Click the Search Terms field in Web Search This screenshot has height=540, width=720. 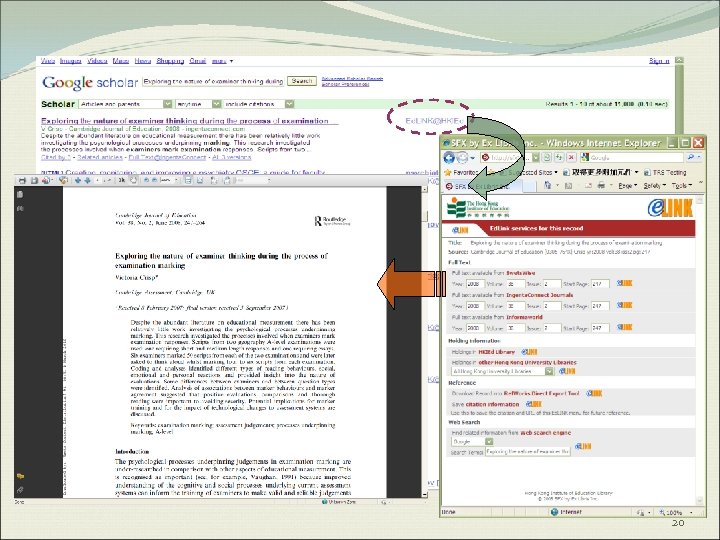coord(528,452)
